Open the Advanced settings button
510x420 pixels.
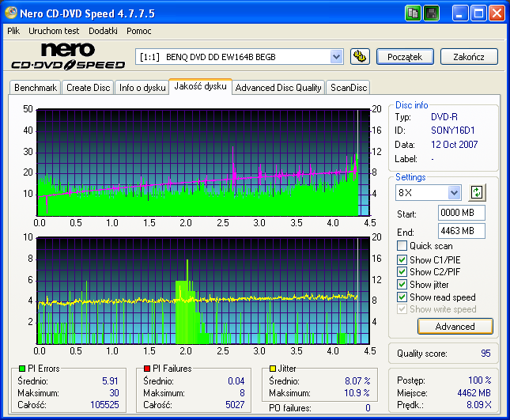[455, 327]
